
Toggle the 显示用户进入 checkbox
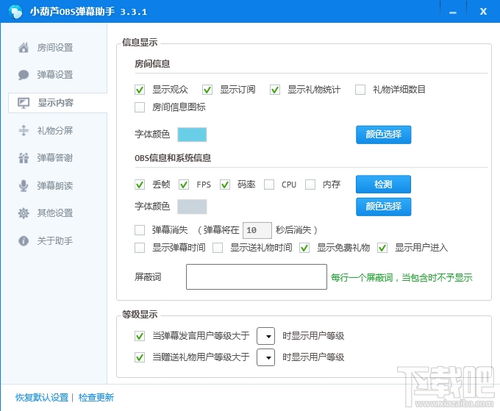point(382,248)
